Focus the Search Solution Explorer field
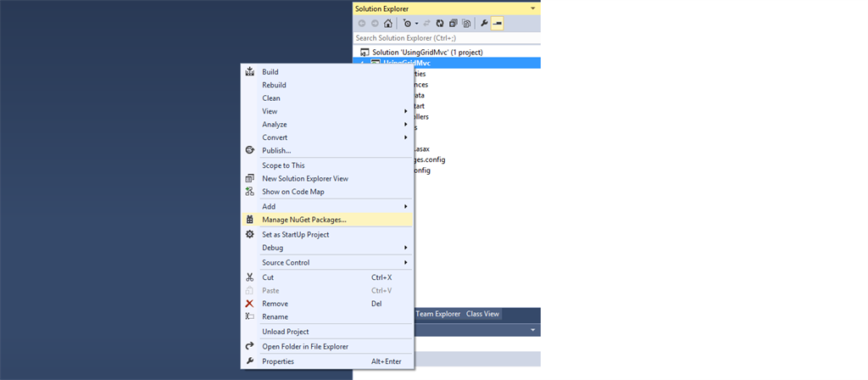The image size is (868, 380). tap(446, 38)
